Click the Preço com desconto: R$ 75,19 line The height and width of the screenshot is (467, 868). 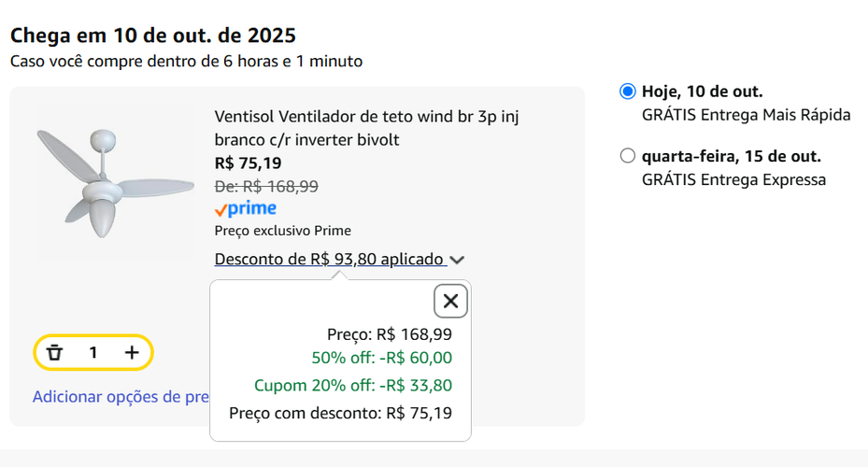(340, 412)
